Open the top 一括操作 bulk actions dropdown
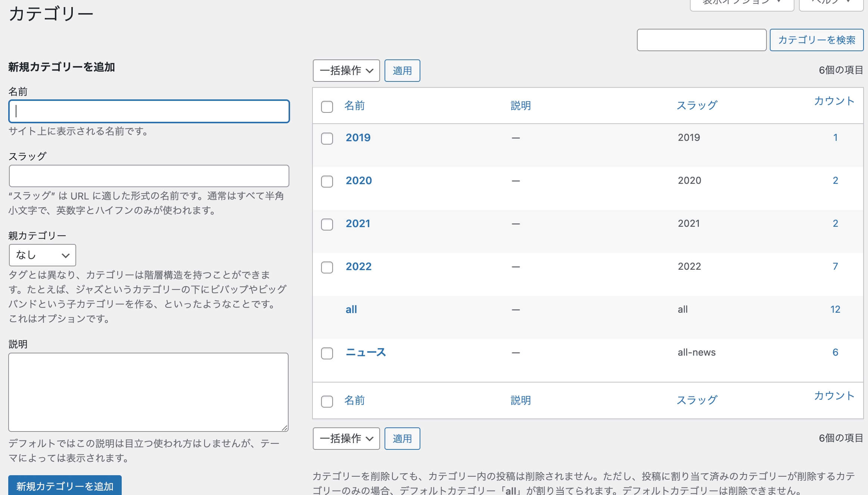This screenshot has width=868, height=495. pos(346,71)
